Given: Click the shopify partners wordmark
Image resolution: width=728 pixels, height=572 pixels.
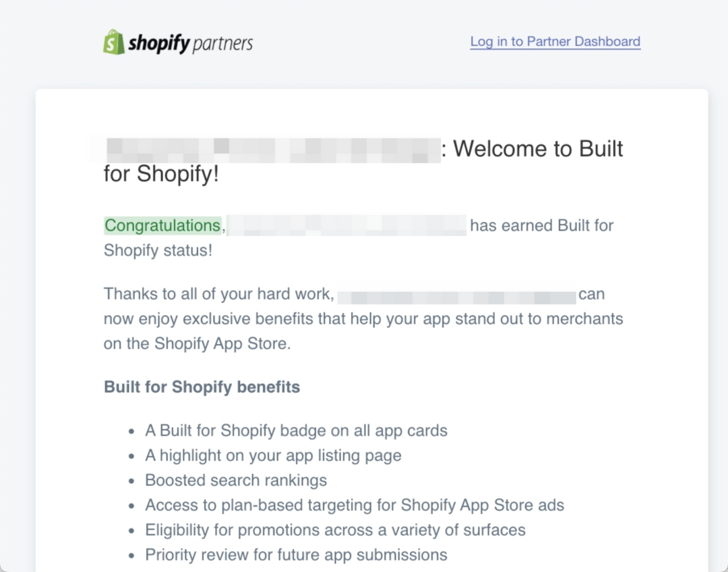Looking at the screenshot, I should [x=190, y=43].
